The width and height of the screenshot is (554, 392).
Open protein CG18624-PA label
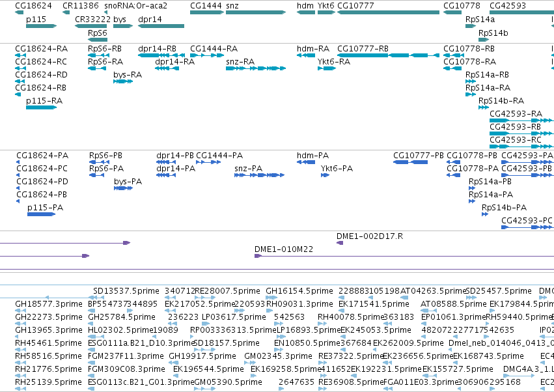click(x=42, y=156)
